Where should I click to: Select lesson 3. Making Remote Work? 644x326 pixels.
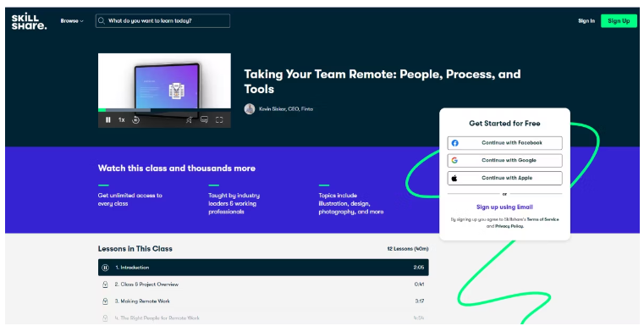263,301
